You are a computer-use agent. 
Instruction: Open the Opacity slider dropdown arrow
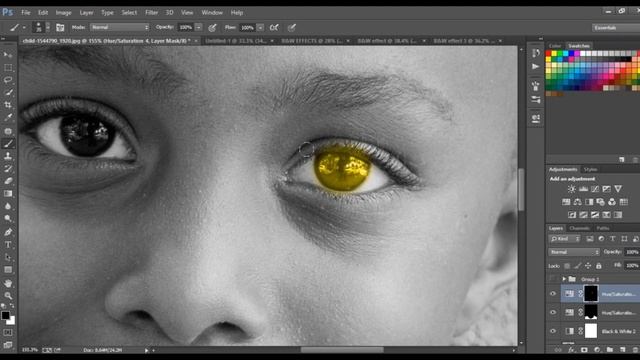pyautogui.click(x=198, y=27)
